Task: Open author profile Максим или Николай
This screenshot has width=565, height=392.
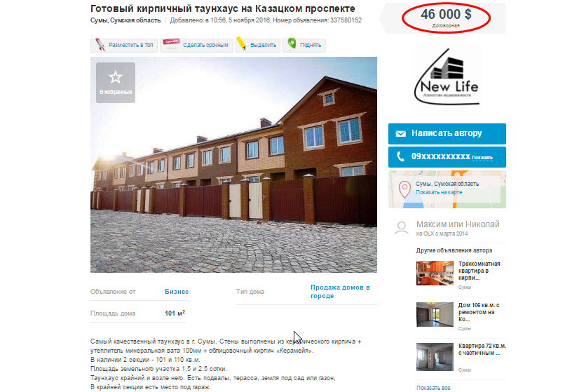Action: tap(458, 224)
